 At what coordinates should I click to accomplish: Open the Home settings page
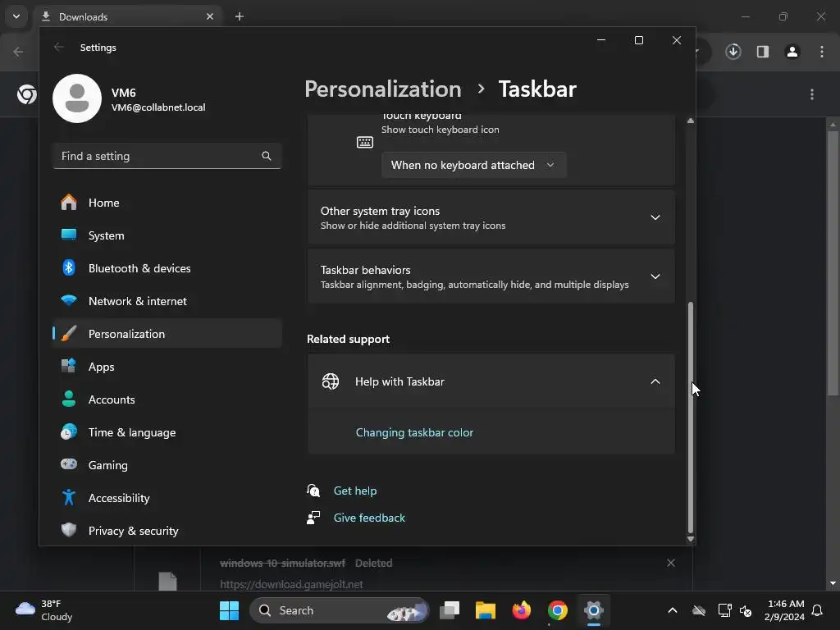pos(167,203)
